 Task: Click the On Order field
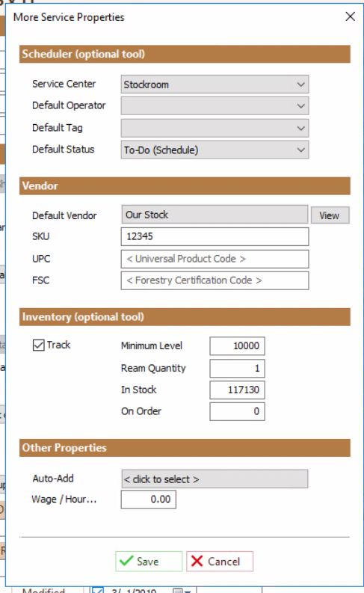[238, 411]
